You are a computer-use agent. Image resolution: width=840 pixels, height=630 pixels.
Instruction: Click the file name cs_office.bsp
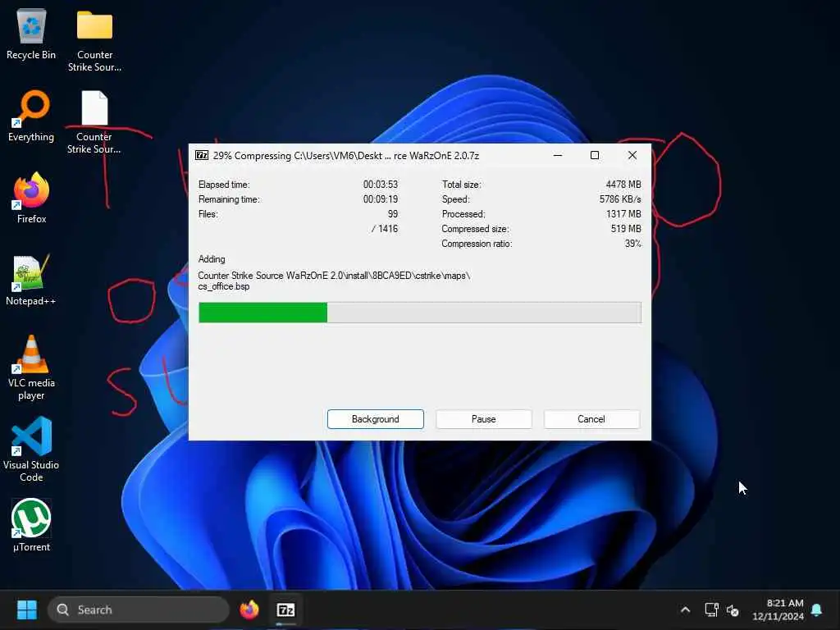(x=224, y=286)
